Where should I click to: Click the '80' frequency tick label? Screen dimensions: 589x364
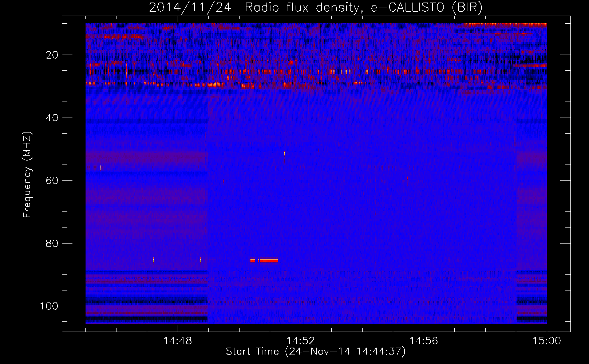[x=52, y=243]
